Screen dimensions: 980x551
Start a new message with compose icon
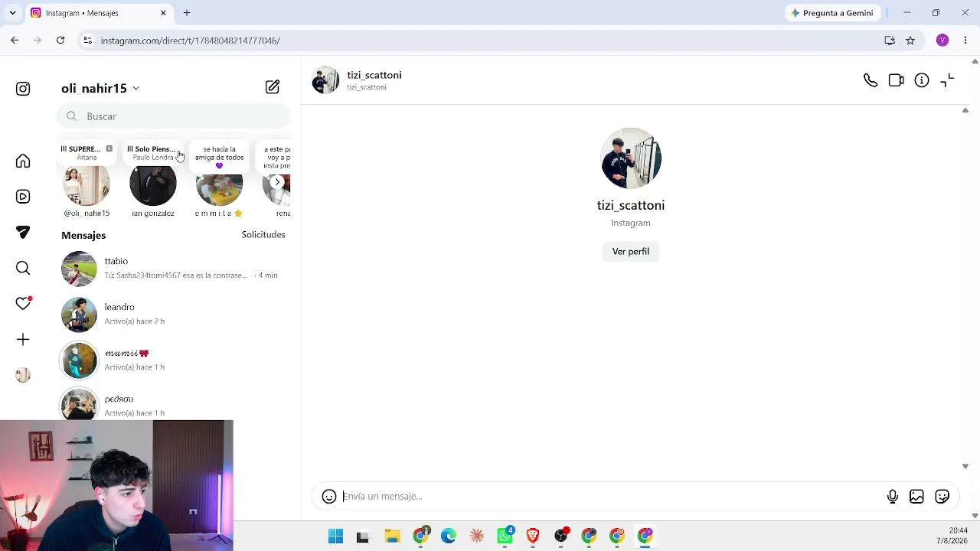pos(273,87)
